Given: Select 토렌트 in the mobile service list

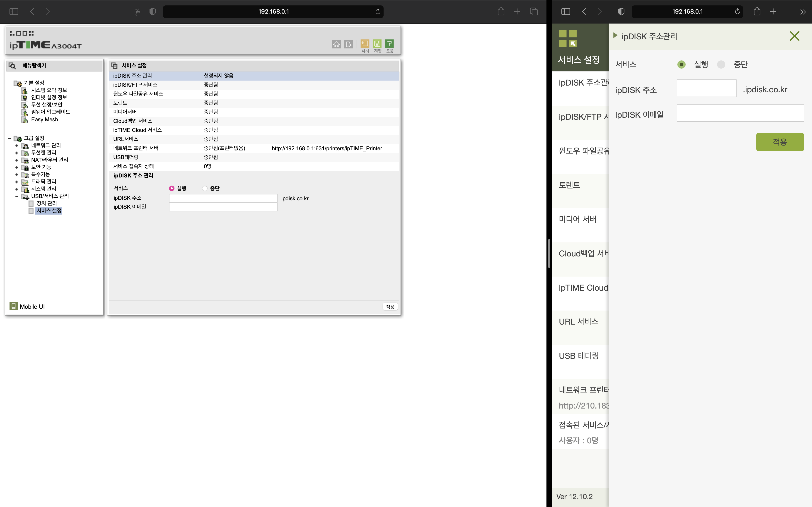Looking at the screenshot, I should pyautogui.click(x=569, y=185).
